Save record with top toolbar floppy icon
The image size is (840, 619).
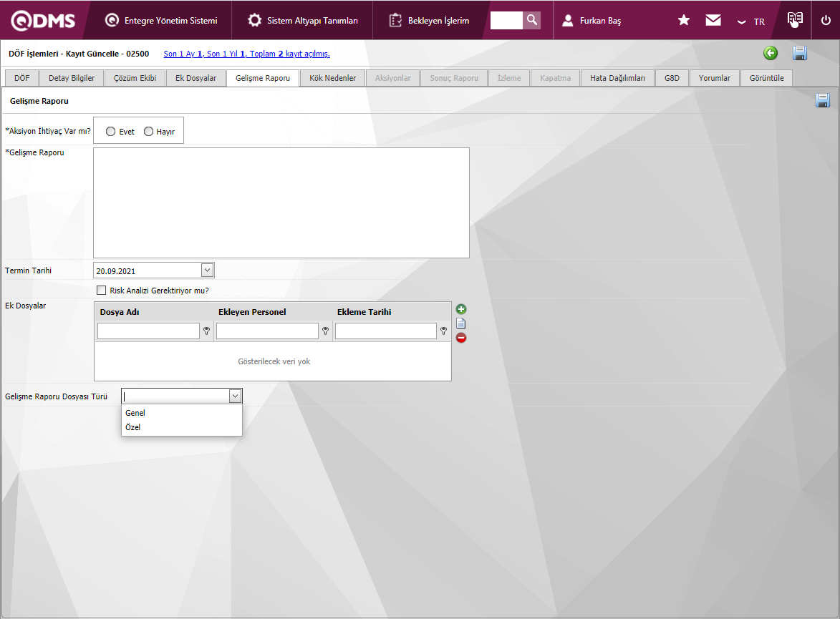point(800,53)
